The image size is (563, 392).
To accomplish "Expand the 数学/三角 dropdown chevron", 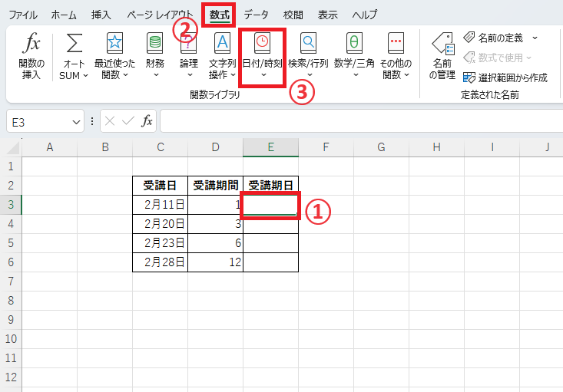I will click(x=356, y=75).
